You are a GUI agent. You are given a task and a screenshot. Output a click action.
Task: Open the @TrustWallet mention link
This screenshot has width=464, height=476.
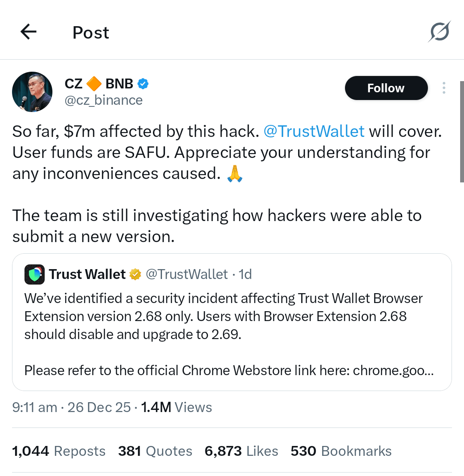coord(314,131)
